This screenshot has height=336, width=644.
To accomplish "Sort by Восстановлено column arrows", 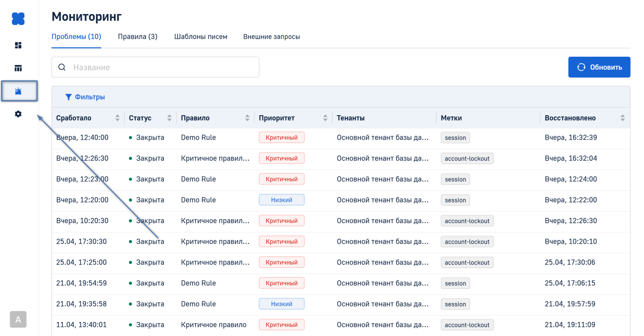I will pos(622,118).
